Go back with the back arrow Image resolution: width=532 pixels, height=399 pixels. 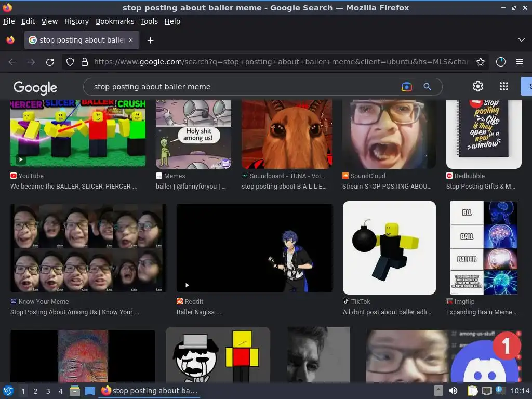pos(12,62)
